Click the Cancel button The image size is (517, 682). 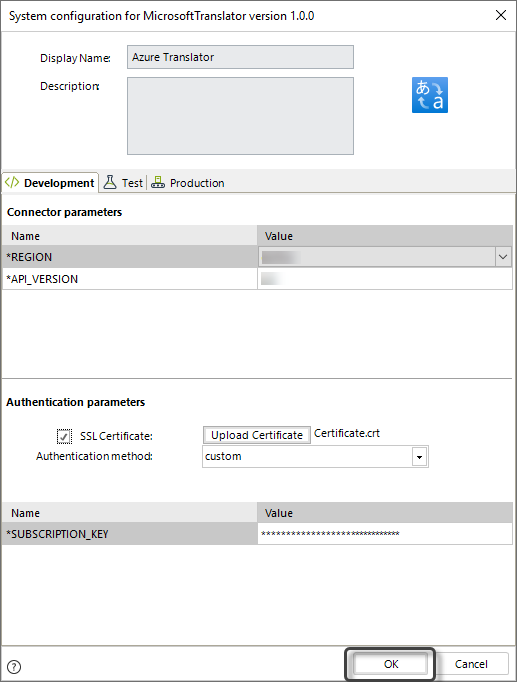tap(471, 664)
